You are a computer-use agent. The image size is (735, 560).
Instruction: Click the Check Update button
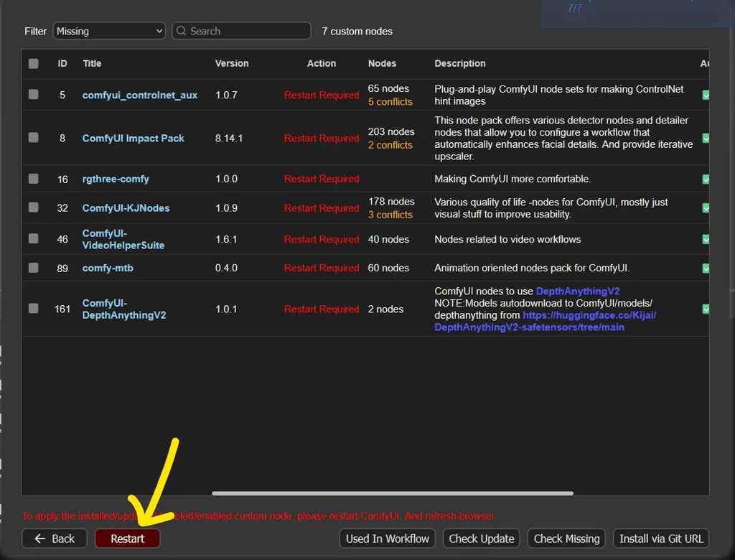coord(481,538)
